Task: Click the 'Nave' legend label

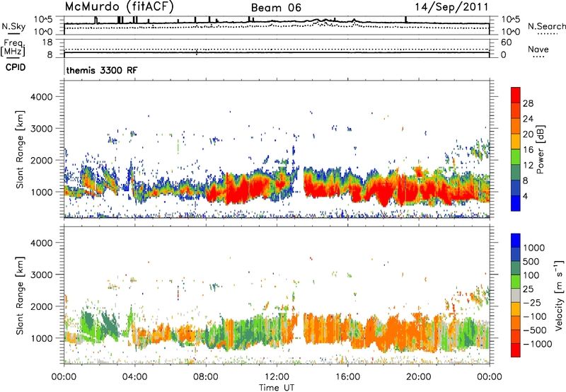Action: coord(538,49)
